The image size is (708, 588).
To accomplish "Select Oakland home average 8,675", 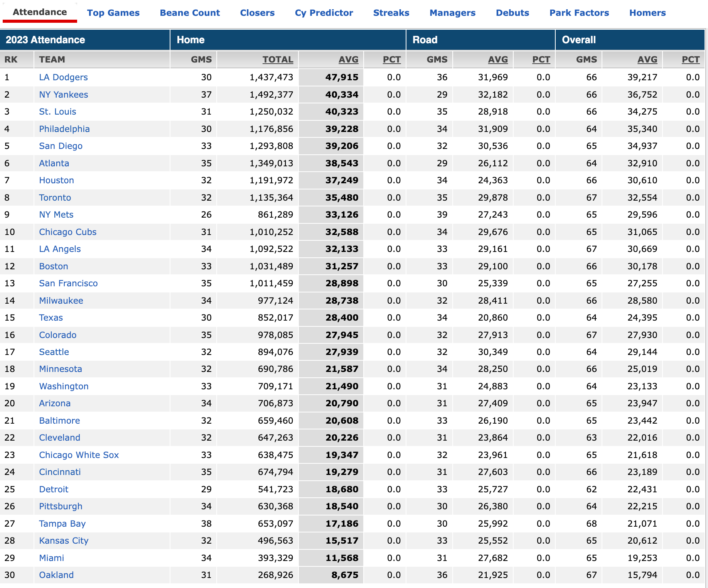I will (345, 575).
